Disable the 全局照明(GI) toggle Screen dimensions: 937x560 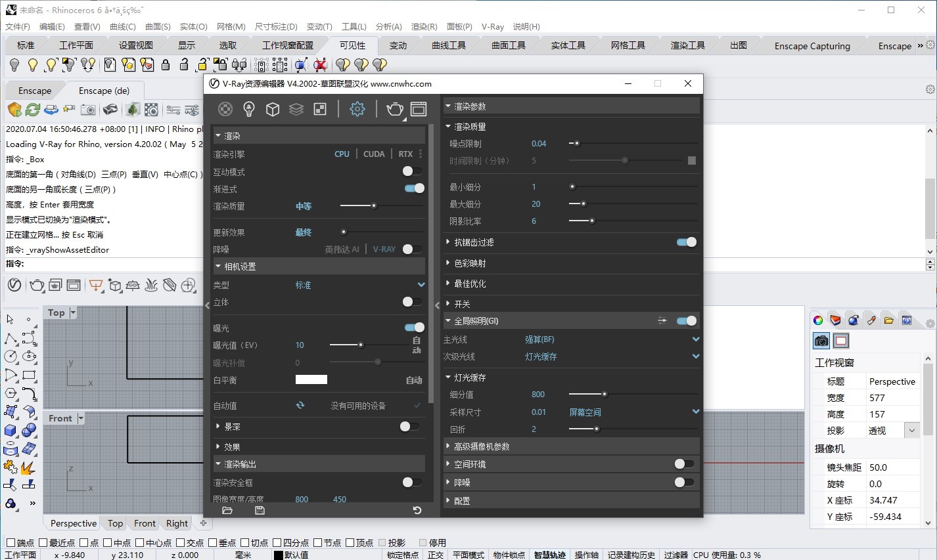[687, 321]
